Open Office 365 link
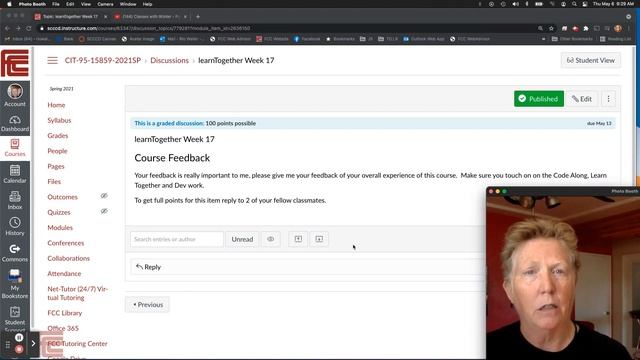 coord(63,328)
